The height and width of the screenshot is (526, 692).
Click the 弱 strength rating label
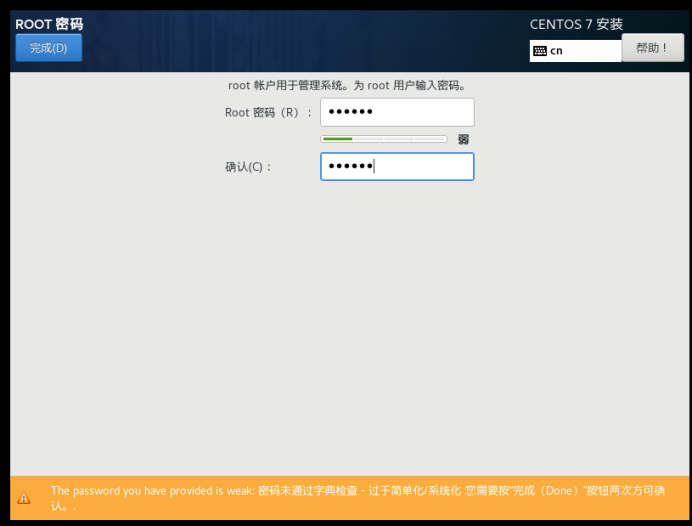pyautogui.click(x=463, y=139)
